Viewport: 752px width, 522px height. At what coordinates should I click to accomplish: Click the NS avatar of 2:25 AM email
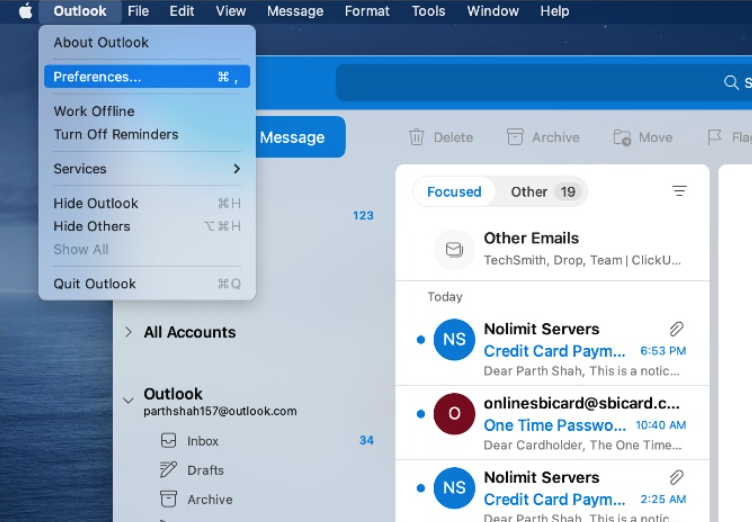(454, 488)
